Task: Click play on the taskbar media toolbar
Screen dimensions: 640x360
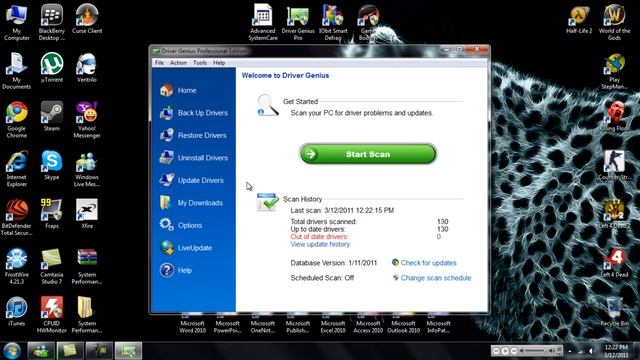Action: pos(505,351)
